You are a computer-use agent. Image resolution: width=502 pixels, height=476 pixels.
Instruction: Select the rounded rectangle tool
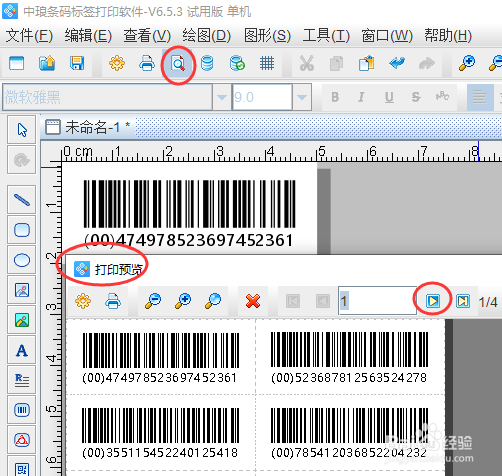coord(22,230)
